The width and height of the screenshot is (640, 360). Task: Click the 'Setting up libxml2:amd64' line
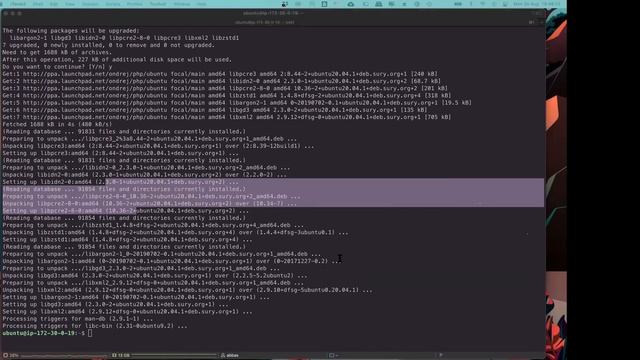(127, 311)
